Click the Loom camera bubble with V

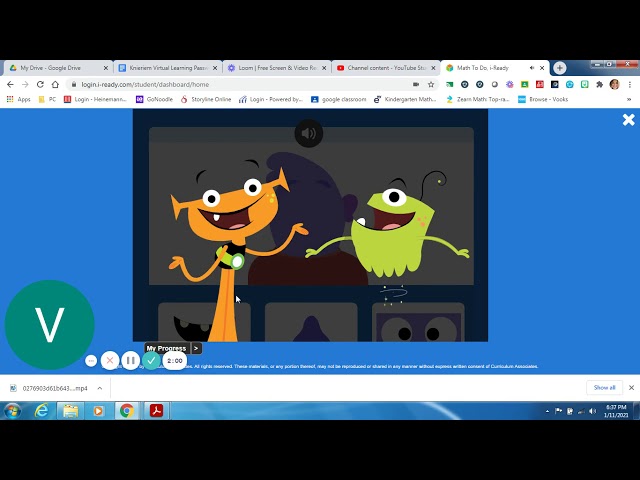click(x=49, y=325)
